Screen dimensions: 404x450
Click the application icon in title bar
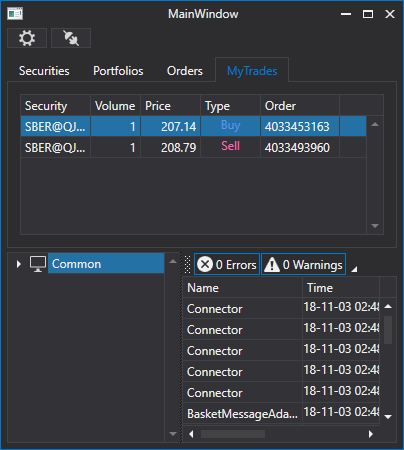click(x=15, y=14)
